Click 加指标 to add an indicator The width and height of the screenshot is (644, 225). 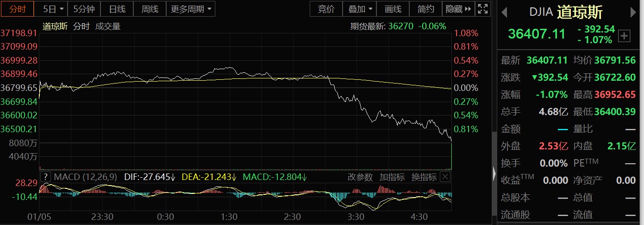(392, 177)
